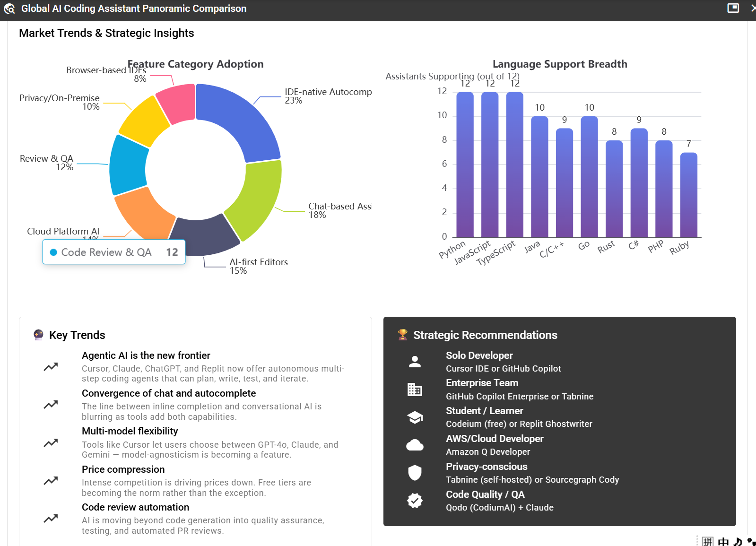Click the cloud icon for AWS/Cloud Developer
The image size is (756, 546).
(x=415, y=445)
